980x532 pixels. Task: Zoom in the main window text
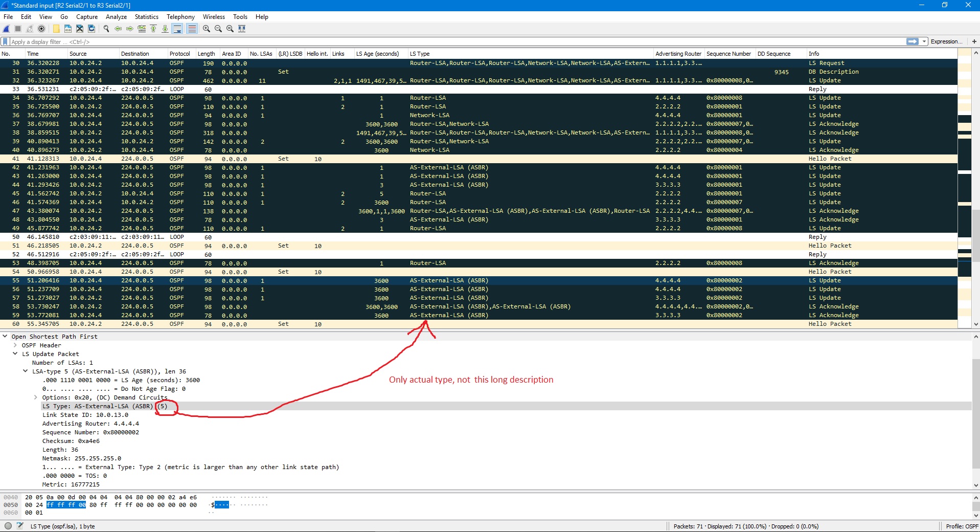tap(207, 29)
